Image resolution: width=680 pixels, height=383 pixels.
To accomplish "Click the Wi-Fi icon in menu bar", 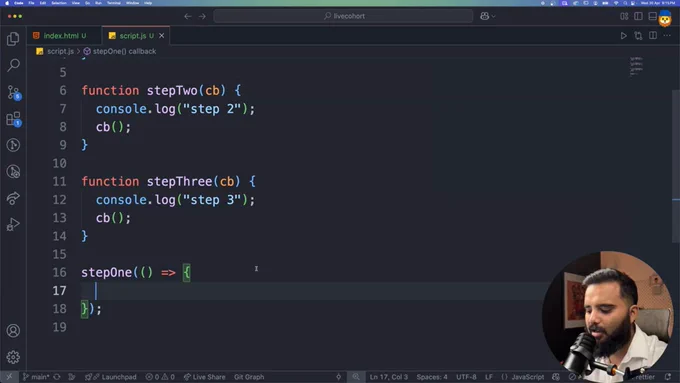I will [x=616, y=3].
